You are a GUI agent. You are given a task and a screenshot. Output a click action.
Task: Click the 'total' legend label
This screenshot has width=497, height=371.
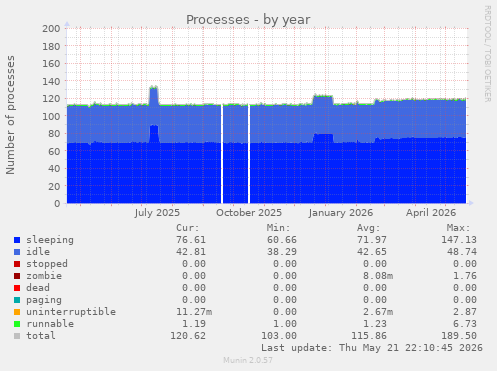41,336
